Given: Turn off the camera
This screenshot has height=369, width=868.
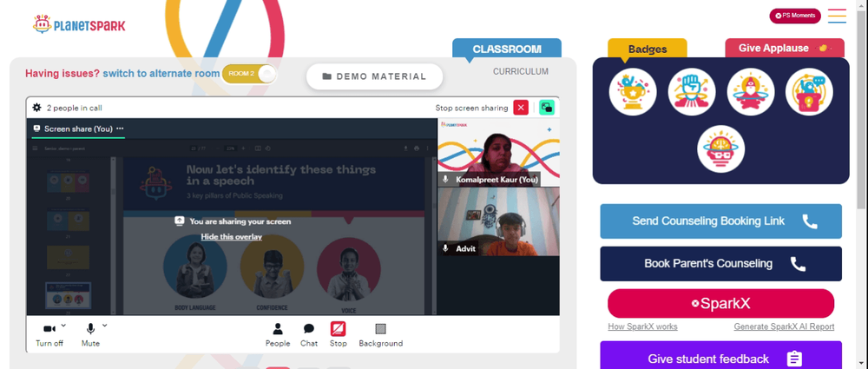Looking at the screenshot, I should (49, 334).
